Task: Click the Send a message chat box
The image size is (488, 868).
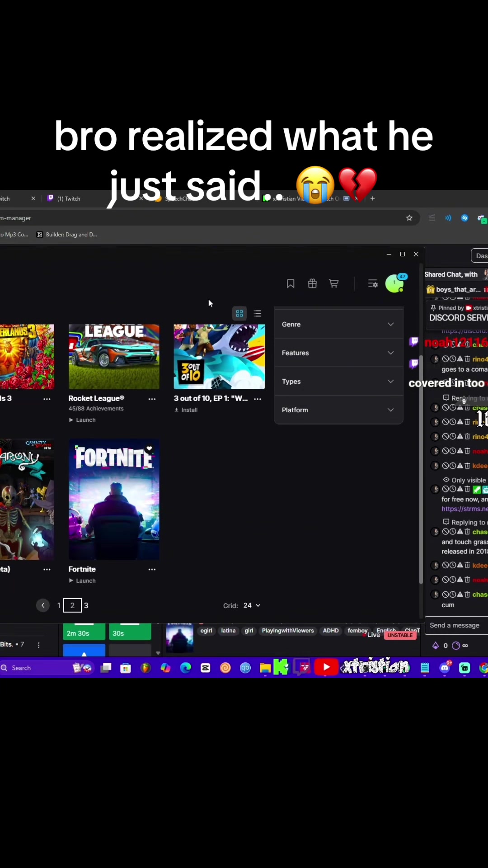Action: pyautogui.click(x=456, y=625)
